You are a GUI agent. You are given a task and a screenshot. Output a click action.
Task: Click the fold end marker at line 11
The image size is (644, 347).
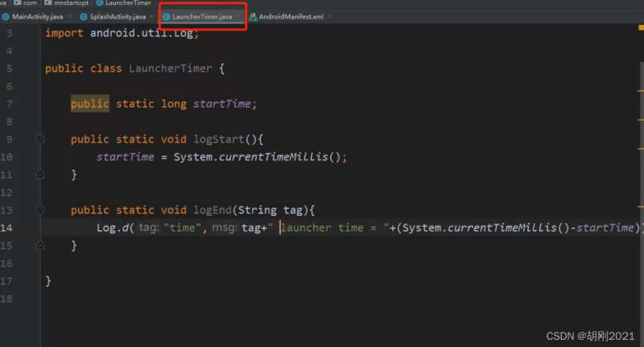[40, 175]
